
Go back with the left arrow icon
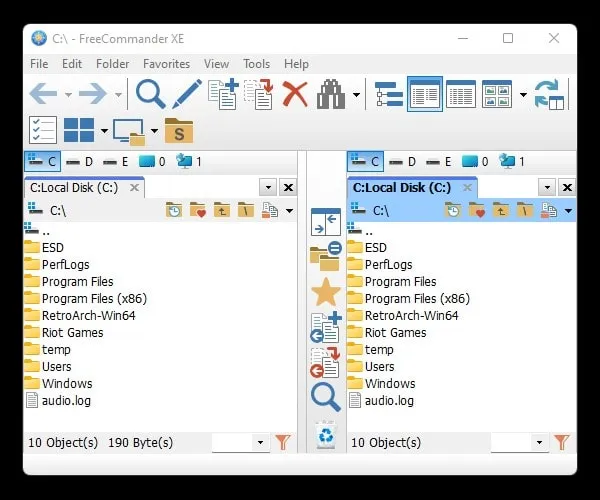tap(43, 94)
